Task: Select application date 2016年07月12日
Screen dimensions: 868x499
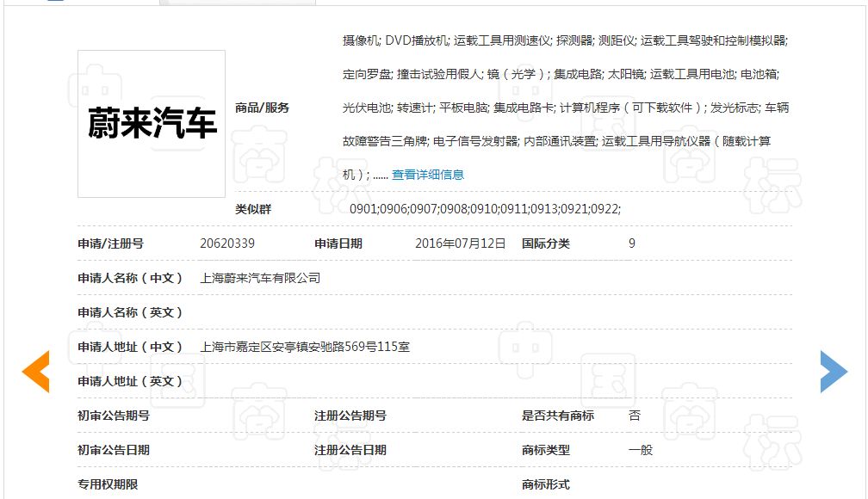Action: [x=461, y=243]
